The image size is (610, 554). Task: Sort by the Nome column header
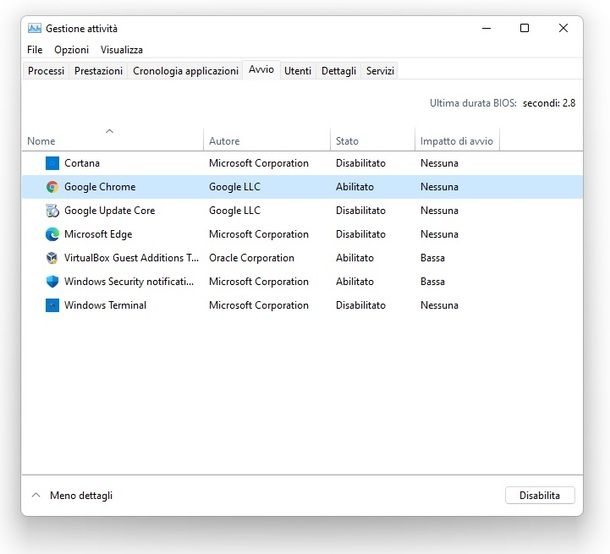pyautogui.click(x=112, y=139)
